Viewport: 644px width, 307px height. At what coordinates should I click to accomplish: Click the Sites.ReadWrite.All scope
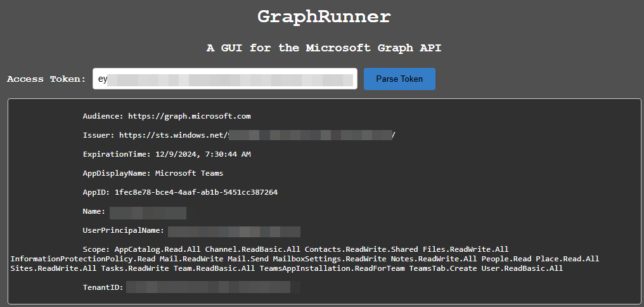[x=53, y=268]
